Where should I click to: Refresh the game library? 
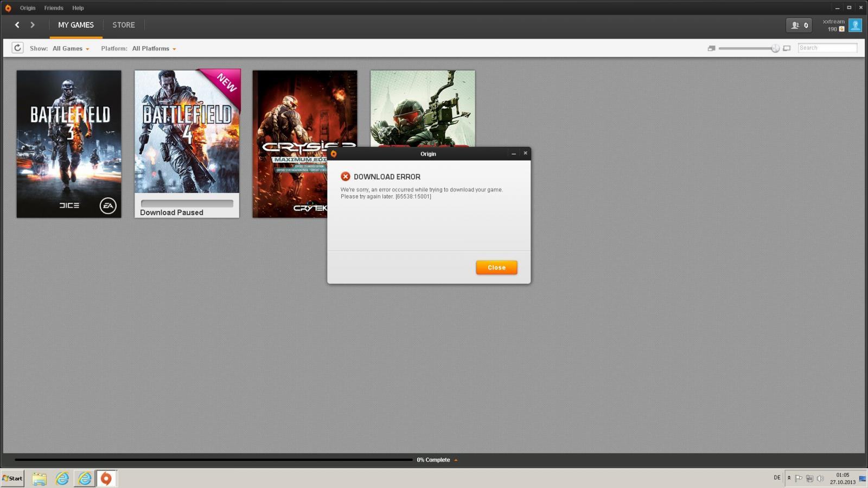pos(17,48)
